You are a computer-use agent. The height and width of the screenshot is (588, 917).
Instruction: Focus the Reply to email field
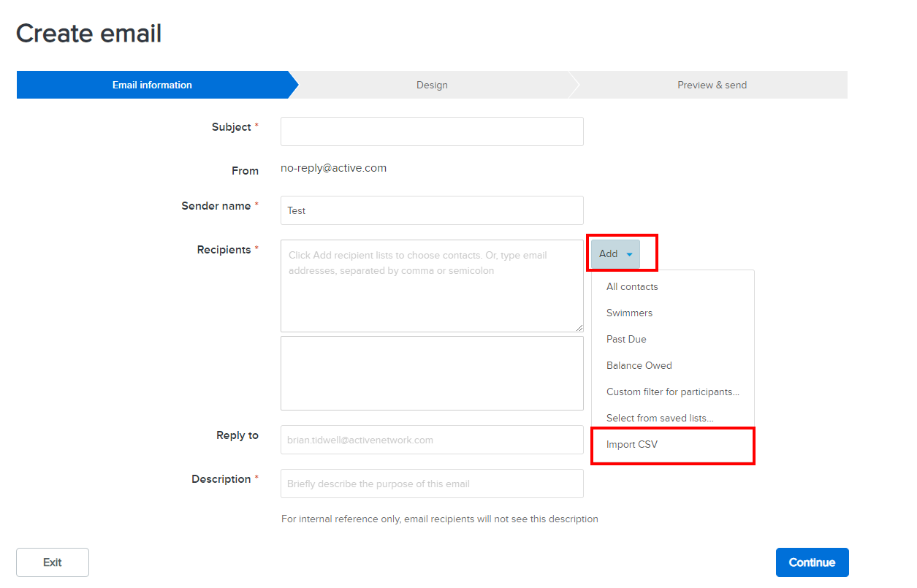[432, 440]
